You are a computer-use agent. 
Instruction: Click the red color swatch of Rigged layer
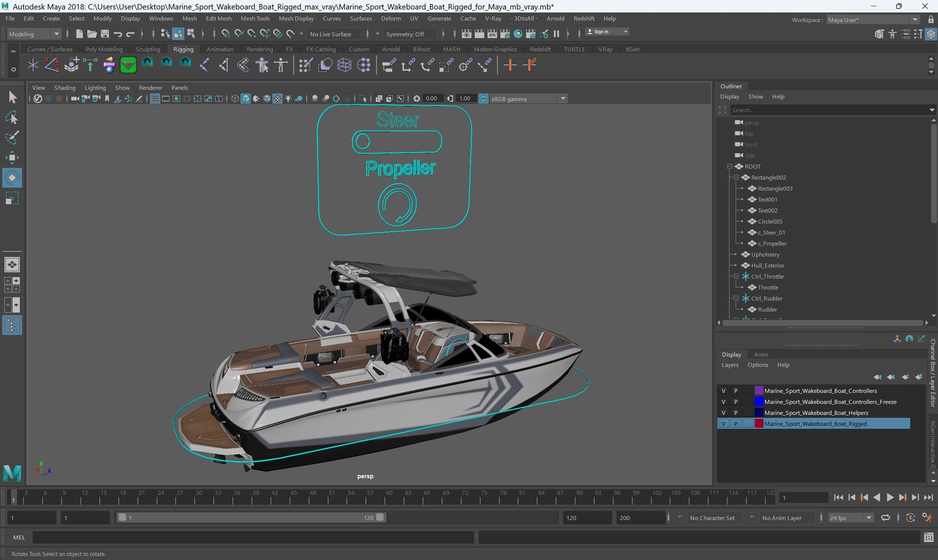pyautogui.click(x=759, y=424)
